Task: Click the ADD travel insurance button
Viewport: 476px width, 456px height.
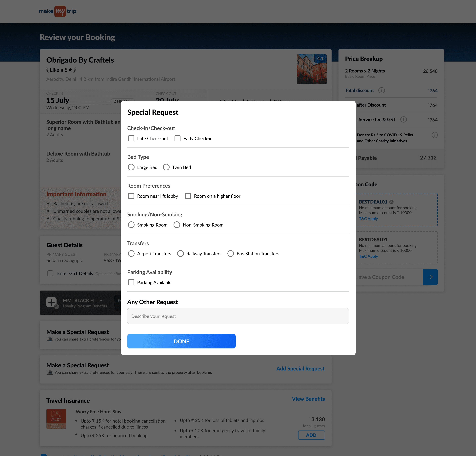Action: pyautogui.click(x=311, y=435)
